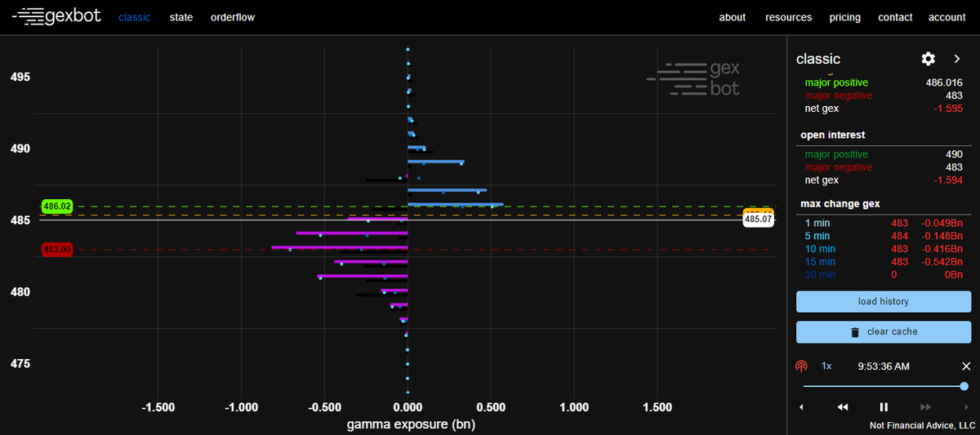
Task: Click the open interest section heading
Action: 833,135
